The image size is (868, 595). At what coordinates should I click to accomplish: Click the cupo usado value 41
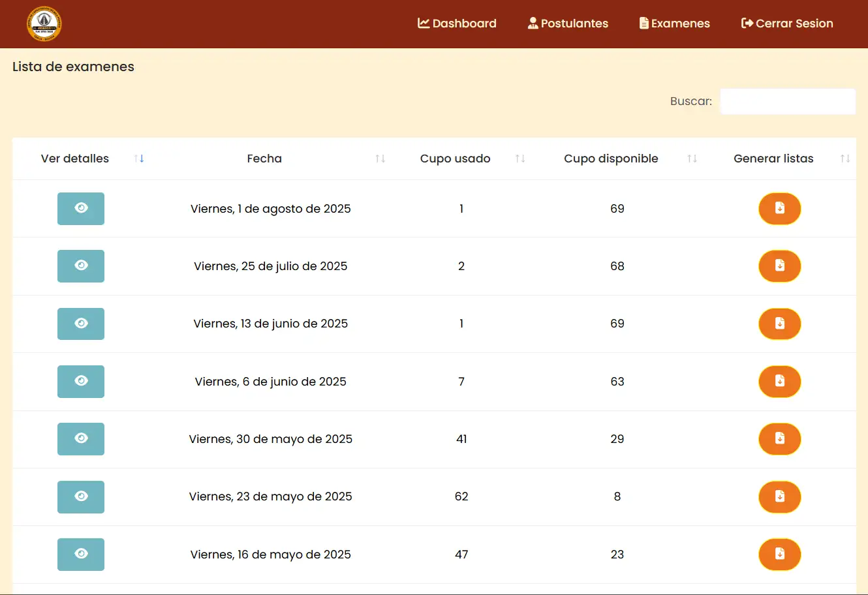461,439
